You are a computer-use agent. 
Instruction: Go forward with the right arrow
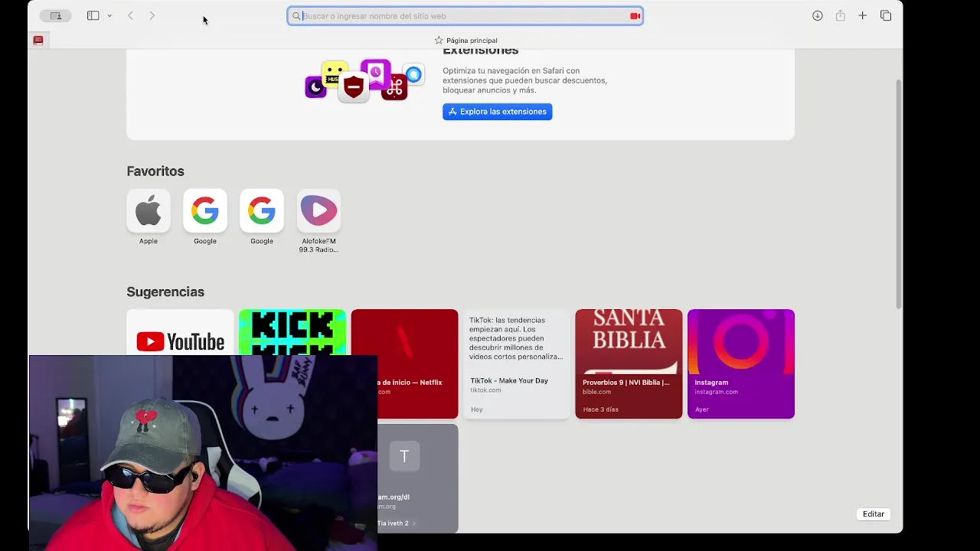point(152,15)
